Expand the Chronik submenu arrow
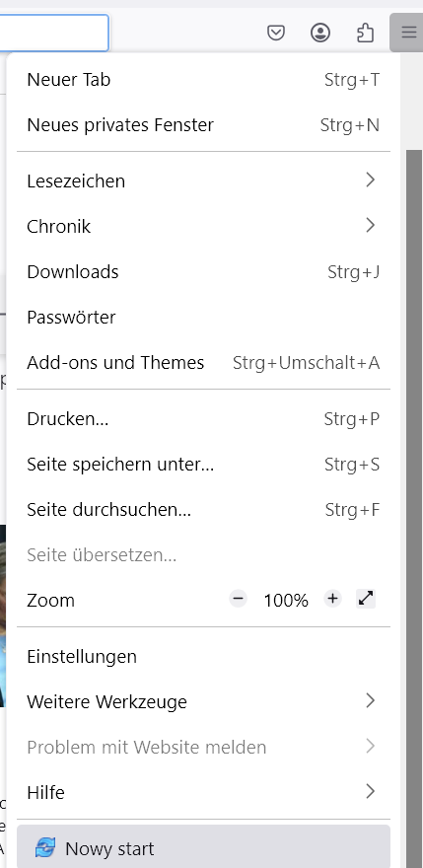Viewport: 423px width, 868px height. pos(371,226)
